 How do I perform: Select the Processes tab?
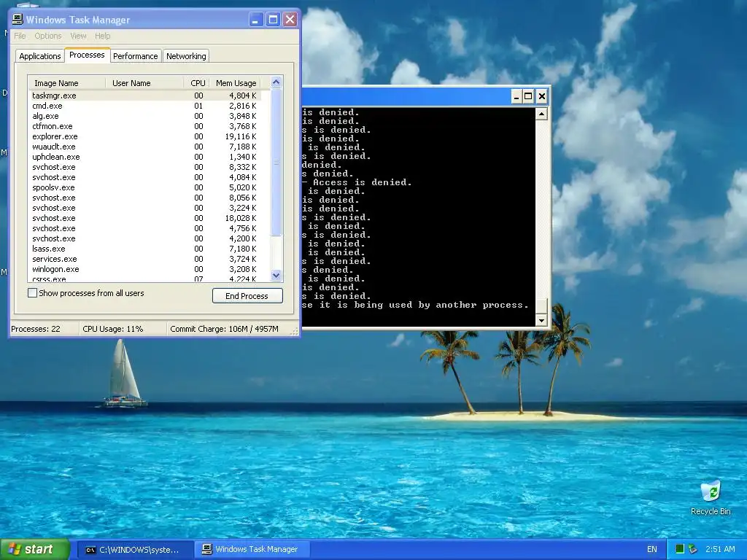[87, 55]
